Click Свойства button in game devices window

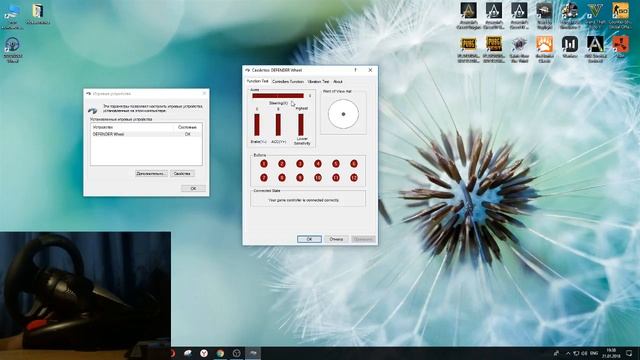coord(182,173)
